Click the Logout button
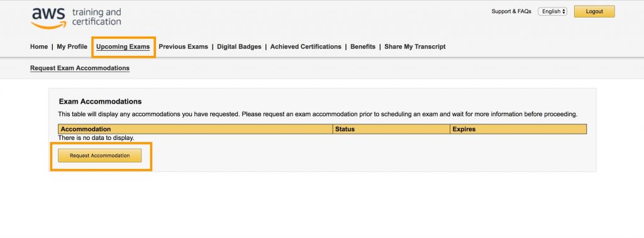 tap(594, 11)
